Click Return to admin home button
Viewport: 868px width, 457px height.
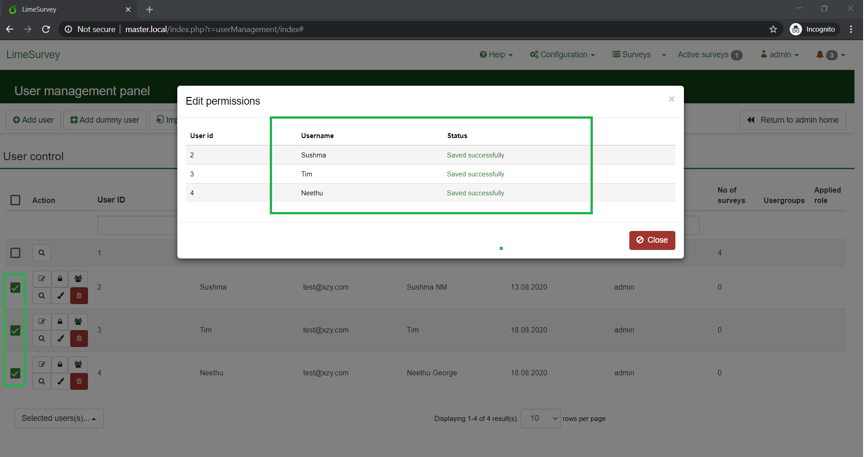click(x=792, y=120)
